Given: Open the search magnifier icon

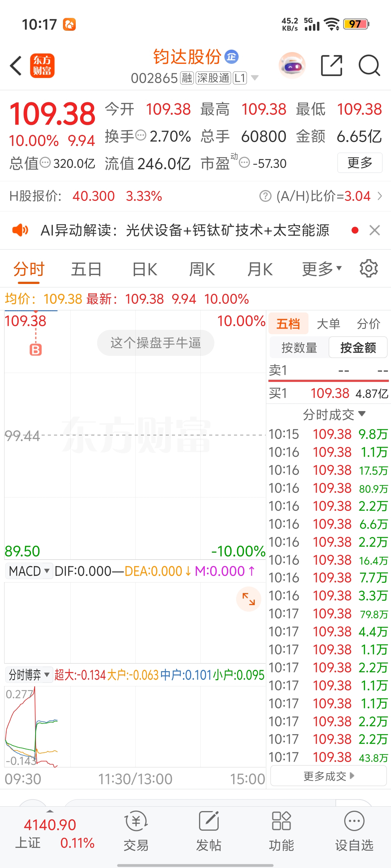Looking at the screenshot, I should [369, 65].
